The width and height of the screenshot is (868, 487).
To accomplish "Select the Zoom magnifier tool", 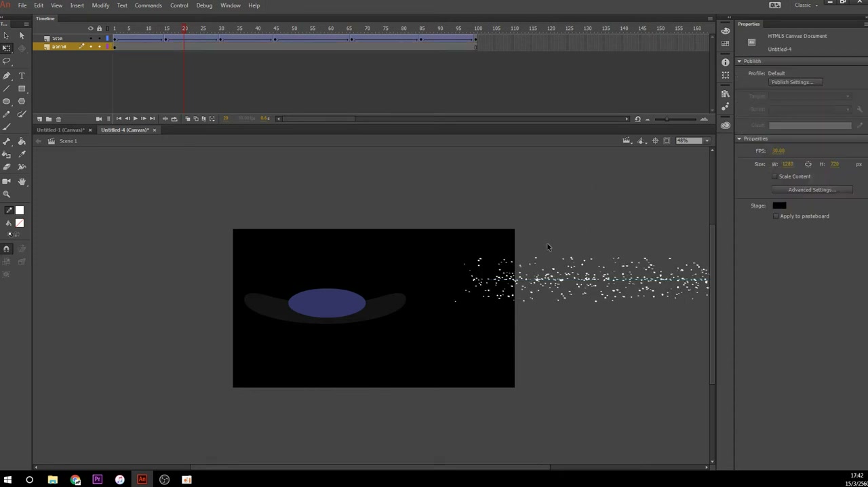I will (x=7, y=194).
